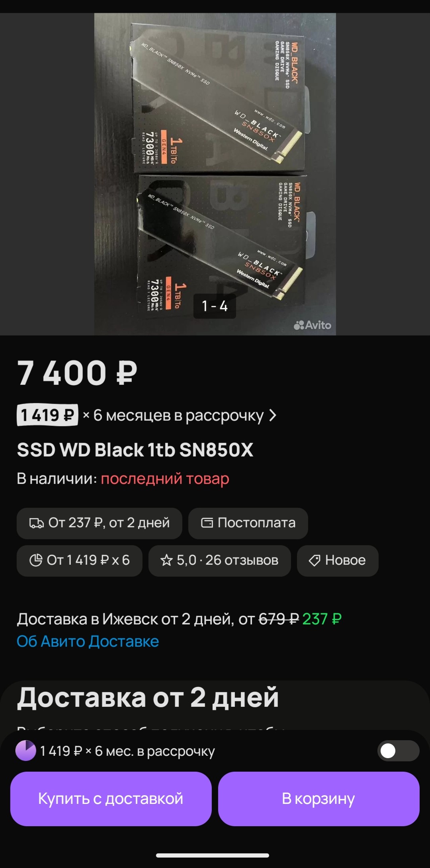Open the Доставка от 2 дней section
The image size is (430, 868).
148,697
